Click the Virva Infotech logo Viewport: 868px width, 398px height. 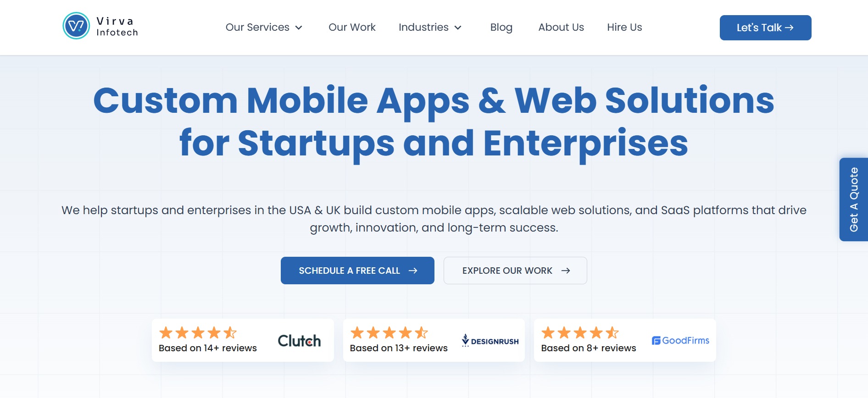point(99,26)
